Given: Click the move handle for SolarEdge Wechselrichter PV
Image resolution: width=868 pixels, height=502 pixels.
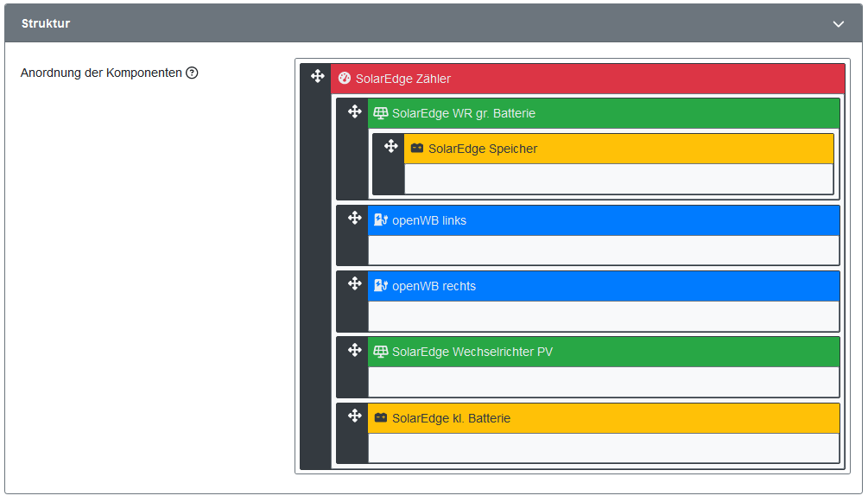Looking at the screenshot, I should coord(355,350).
